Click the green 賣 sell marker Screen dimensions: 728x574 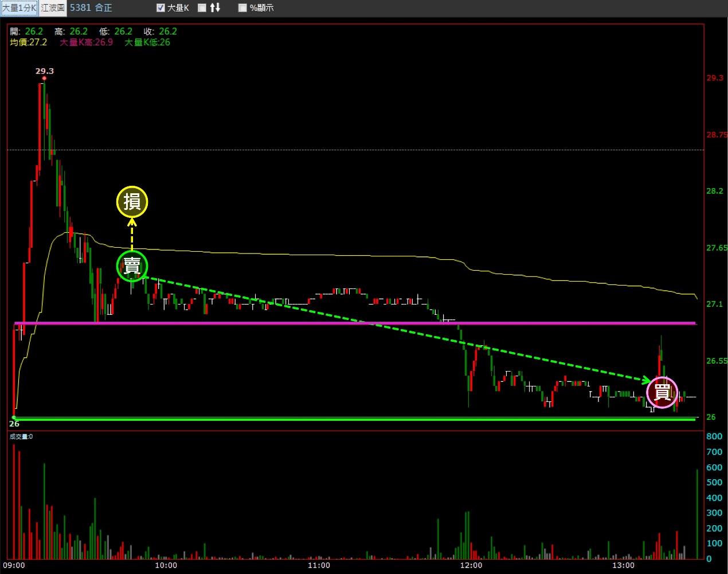pyautogui.click(x=132, y=266)
